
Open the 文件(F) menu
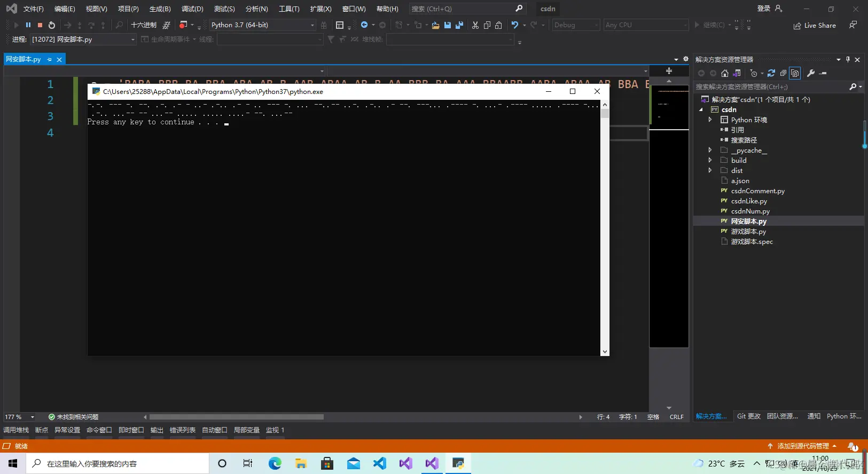(33, 9)
